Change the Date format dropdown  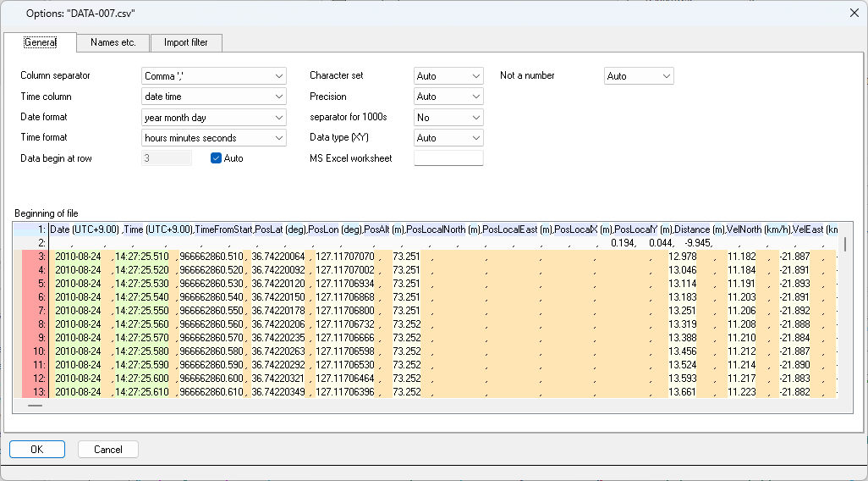[214, 118]
